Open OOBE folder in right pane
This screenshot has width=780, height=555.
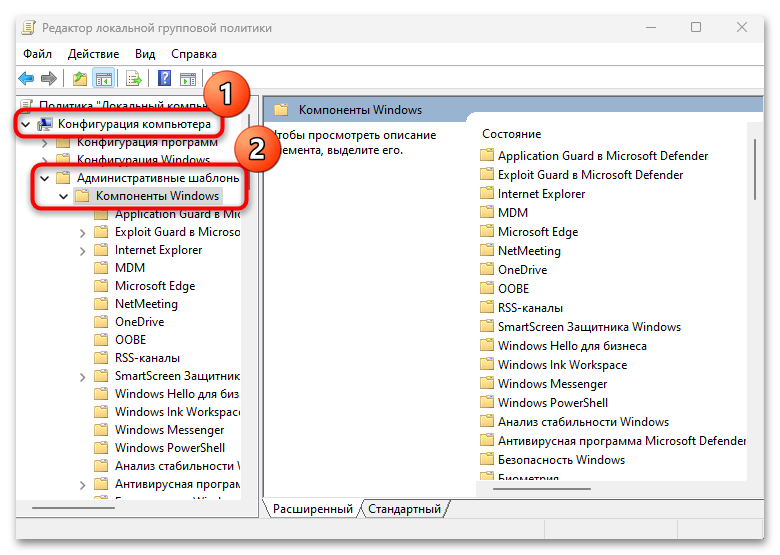[513, 288]
